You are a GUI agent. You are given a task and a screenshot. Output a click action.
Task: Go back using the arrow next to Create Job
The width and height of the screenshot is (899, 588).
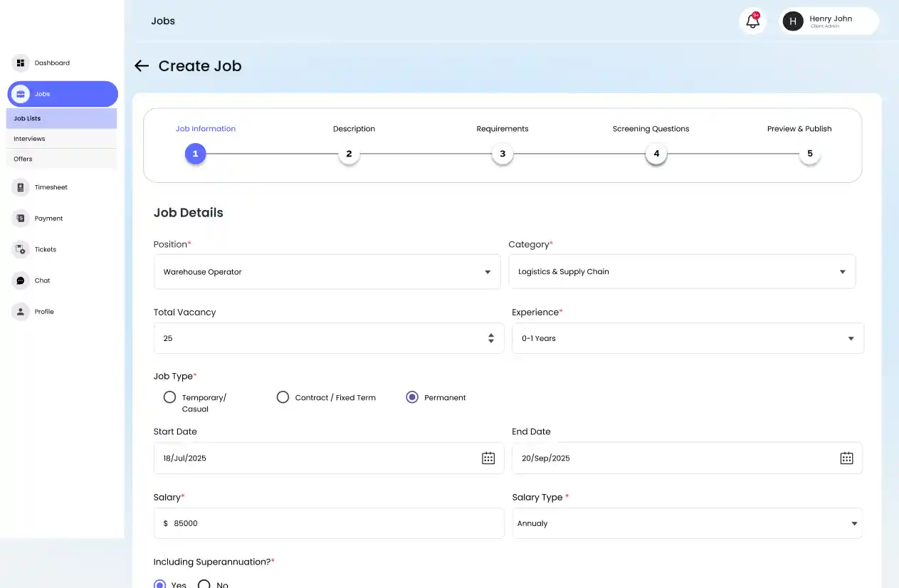[141, 65]
